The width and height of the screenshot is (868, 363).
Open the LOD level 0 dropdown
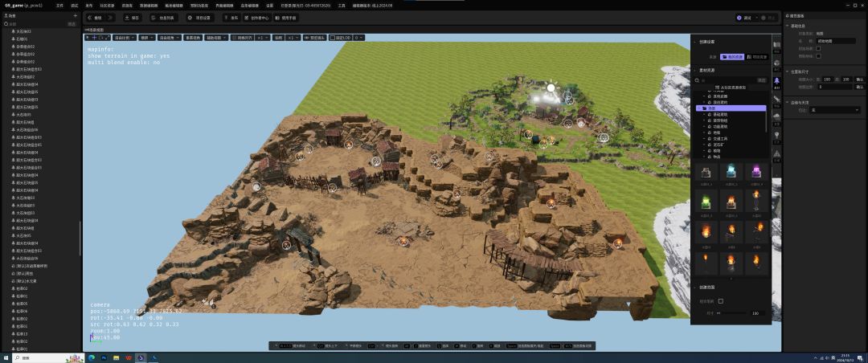(358, 38)
